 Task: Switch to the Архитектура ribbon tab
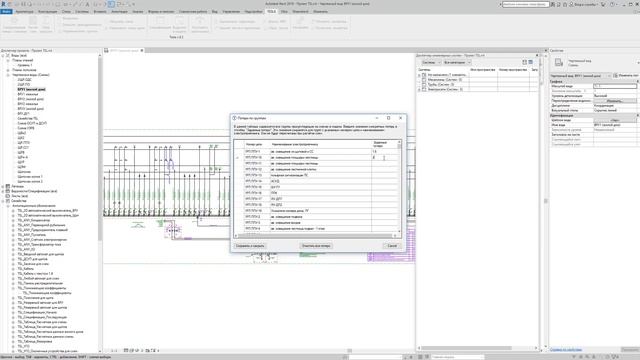24,12
